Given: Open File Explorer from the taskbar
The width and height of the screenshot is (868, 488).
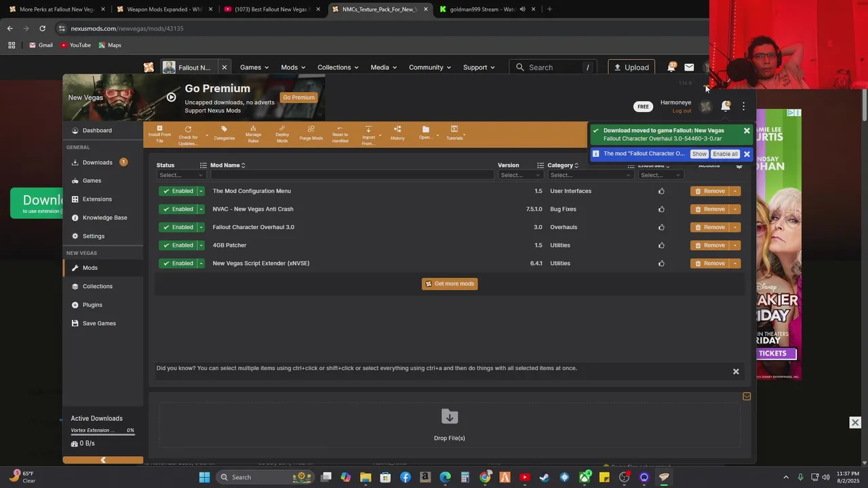Looking at the screenshot, I should tap(366, 477).
